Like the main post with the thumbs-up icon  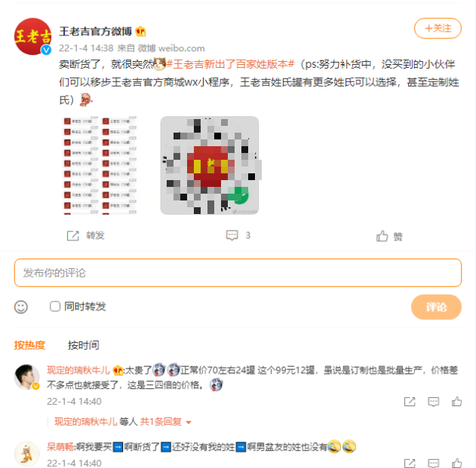pos(382,236)
